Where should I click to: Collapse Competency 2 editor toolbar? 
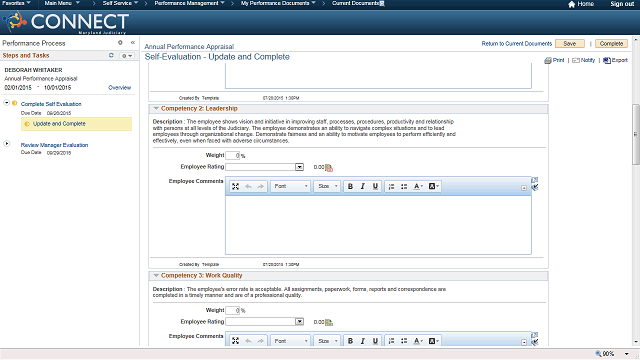[x=524, y=188]
